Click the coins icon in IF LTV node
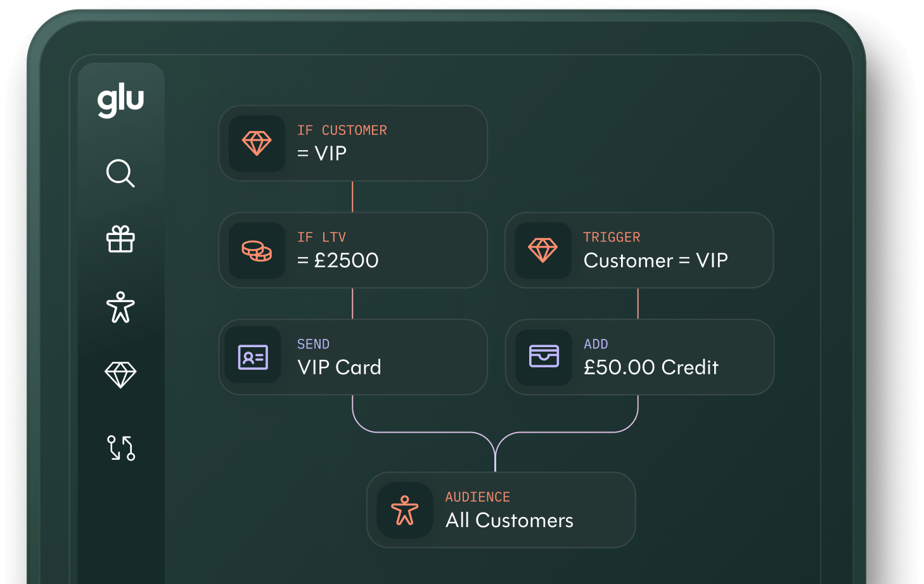The image size is (924, 584). [257, 251]
